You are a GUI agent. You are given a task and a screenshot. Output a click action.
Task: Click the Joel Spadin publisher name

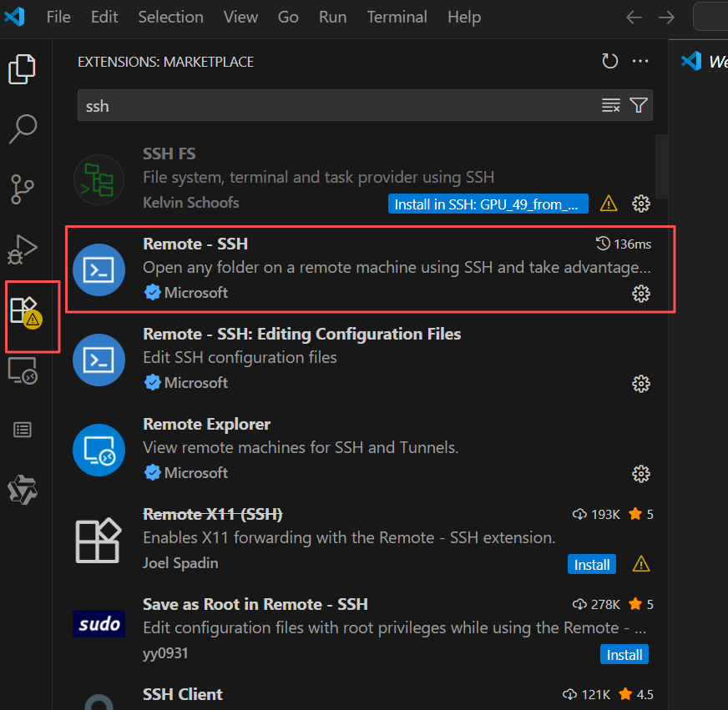(x=180, y=562)
